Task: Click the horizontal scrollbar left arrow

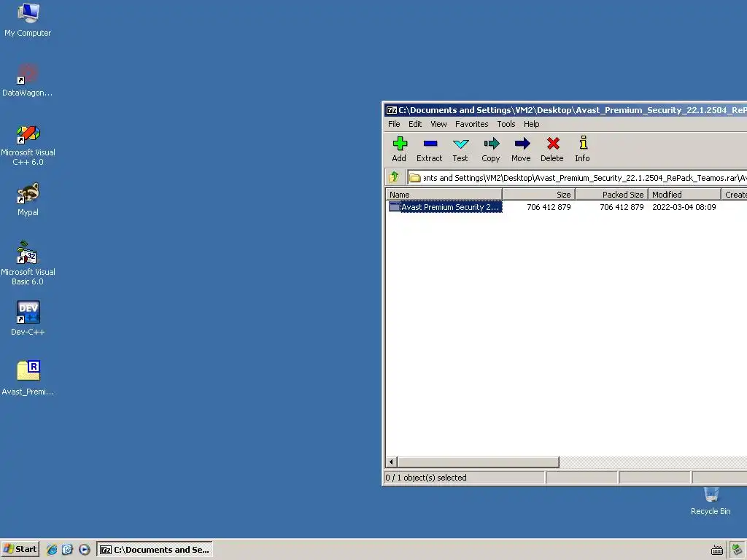Action: [391, 462]
